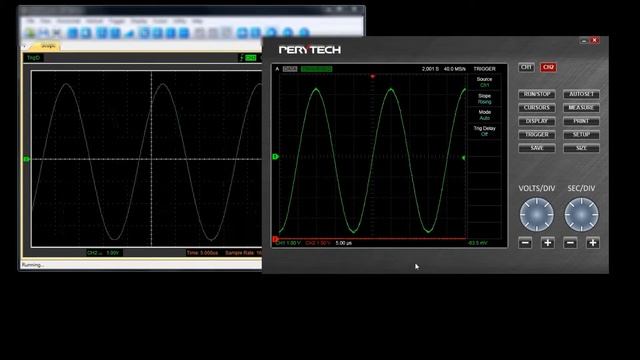640x360 pixels.
Task: Change trigger Slope Rising setting
Action: (x=484, y=99)
